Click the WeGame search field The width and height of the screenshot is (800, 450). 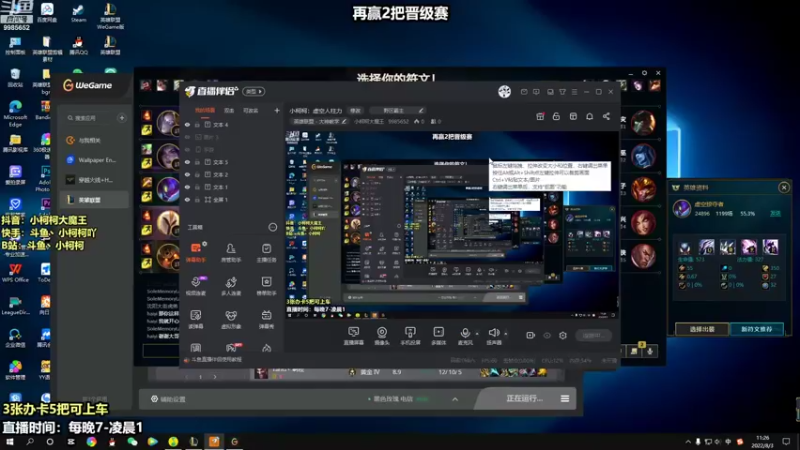[91, 118]
